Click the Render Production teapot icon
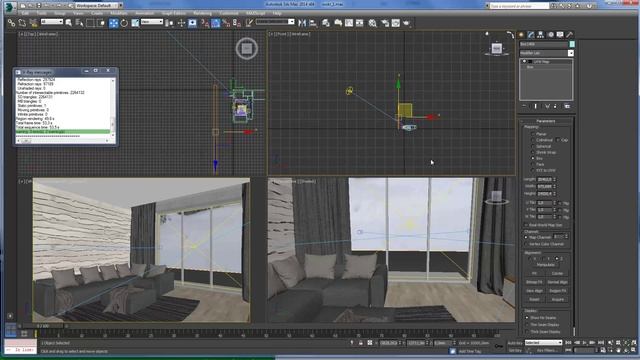Screen dimensions: 640x360 coord(407,23)
